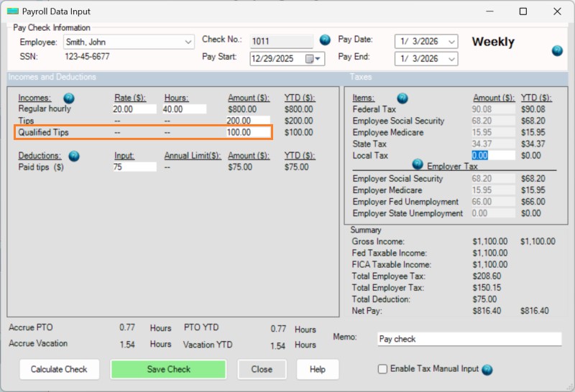Expand the Pay Date dropdown
Viewport: 575px width, 392px height.
click(x=452, y=42)
